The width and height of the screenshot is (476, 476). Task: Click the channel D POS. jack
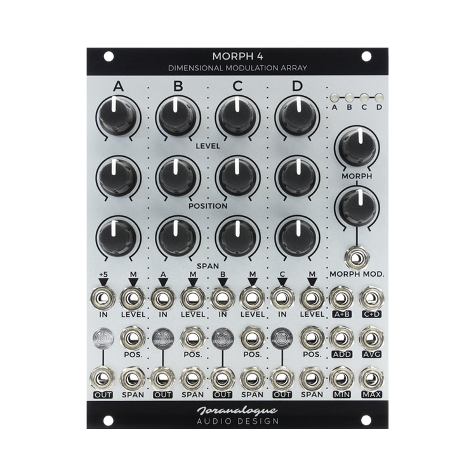(312, 338)
